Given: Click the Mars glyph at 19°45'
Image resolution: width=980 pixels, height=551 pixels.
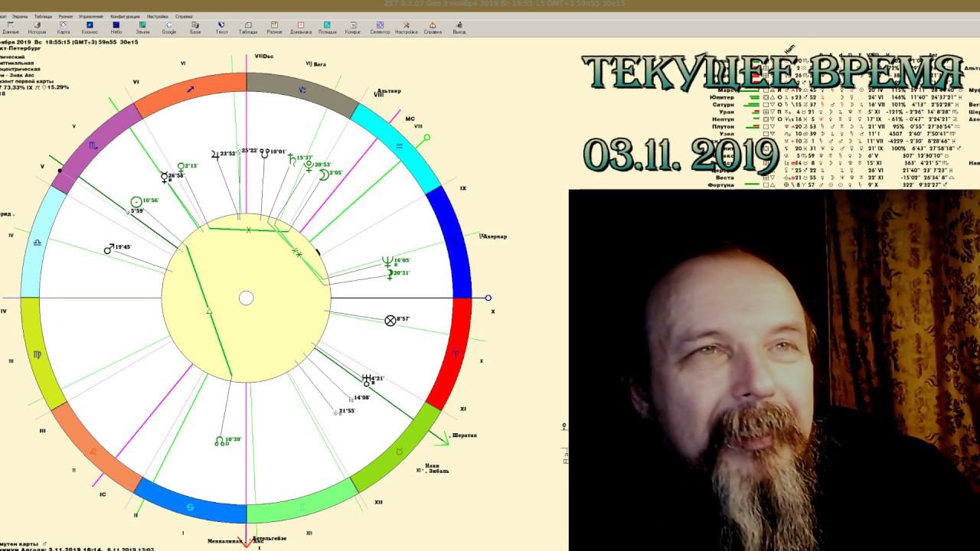Looking at the screenshot, I should click(x=109, y=249).
